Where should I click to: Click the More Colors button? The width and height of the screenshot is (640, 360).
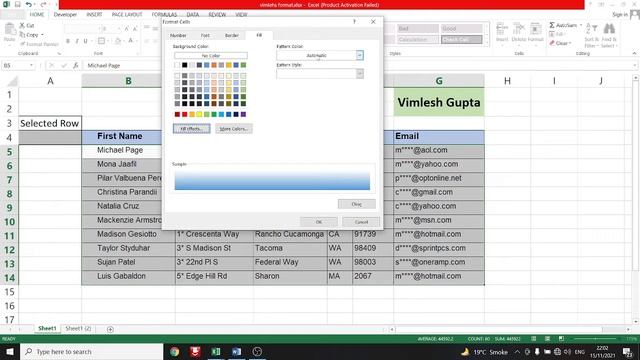234,129
